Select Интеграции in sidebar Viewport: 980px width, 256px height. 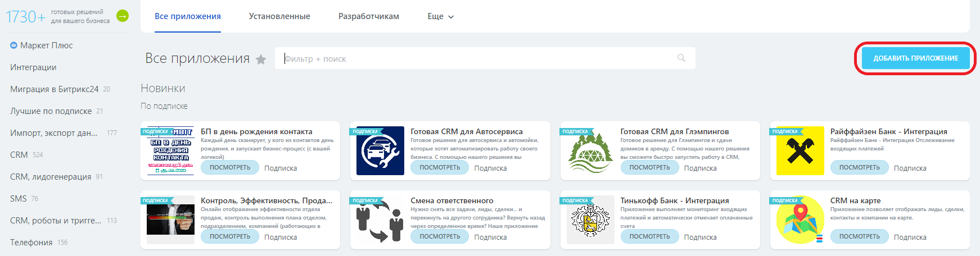(x=33, y=67)
